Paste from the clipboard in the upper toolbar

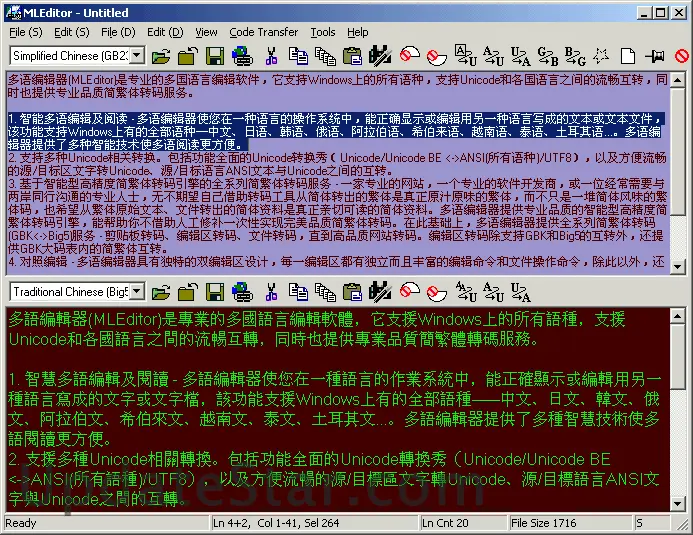(353, 56)
